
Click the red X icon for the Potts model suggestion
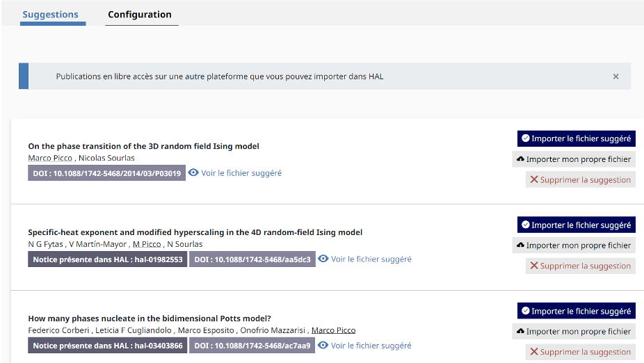(x=534, y=351)
